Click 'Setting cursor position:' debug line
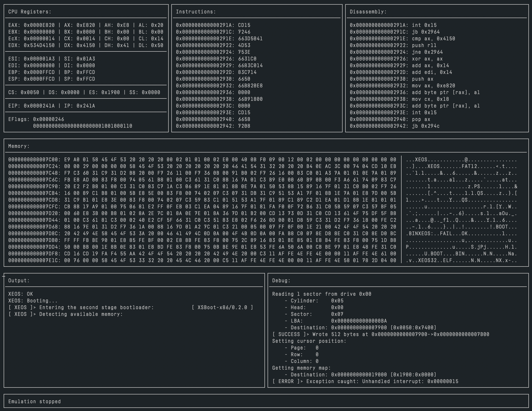532x411 pixels. pyautogui.click(x=309, y=341)
